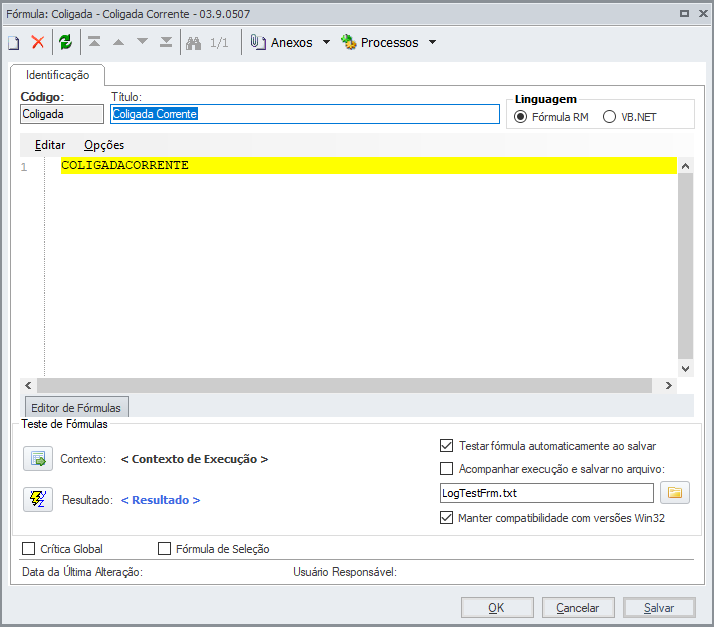Click the editor scroll up arrow
Image resolution: width=714 pixels, height=627 pixels.
(x=685, y=166)
